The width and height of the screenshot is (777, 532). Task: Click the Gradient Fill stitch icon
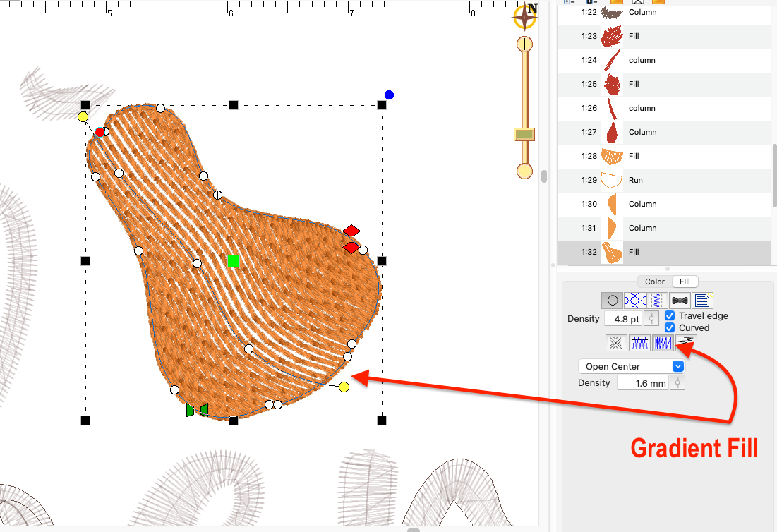click(x=685, y=343)
